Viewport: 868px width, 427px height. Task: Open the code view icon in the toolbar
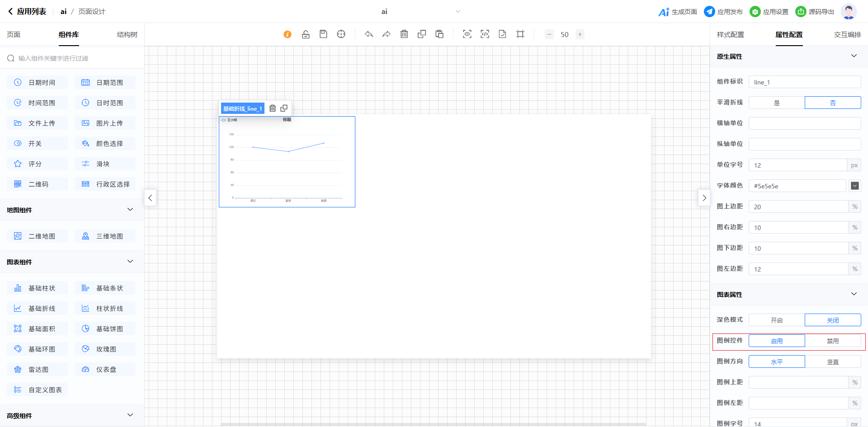[485, 34]
